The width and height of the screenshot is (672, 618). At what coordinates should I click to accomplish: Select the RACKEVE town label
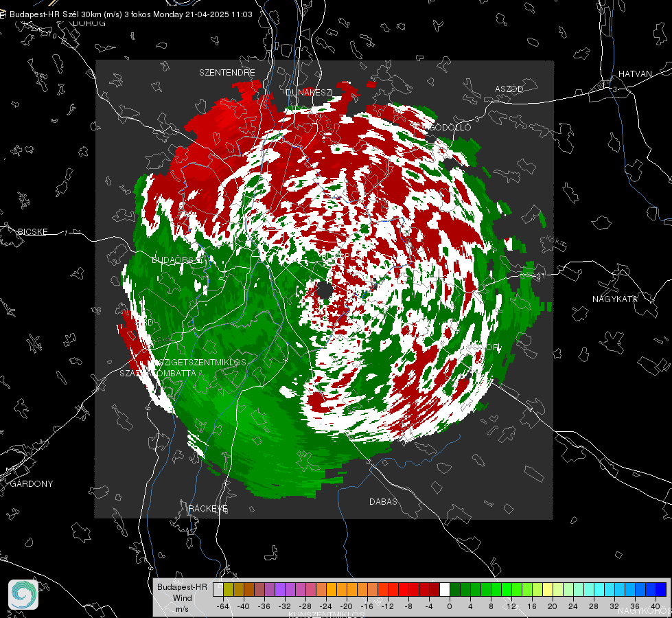208,508
